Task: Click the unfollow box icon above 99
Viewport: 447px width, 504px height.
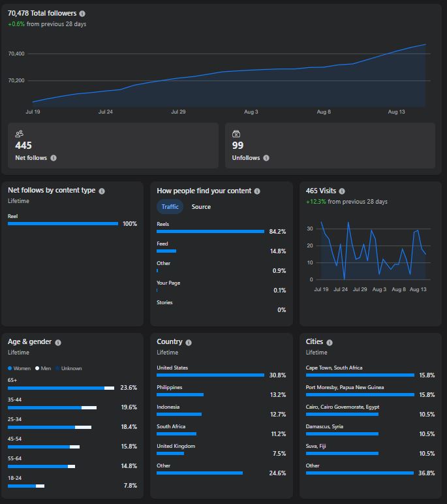Action: pos(236,134)
